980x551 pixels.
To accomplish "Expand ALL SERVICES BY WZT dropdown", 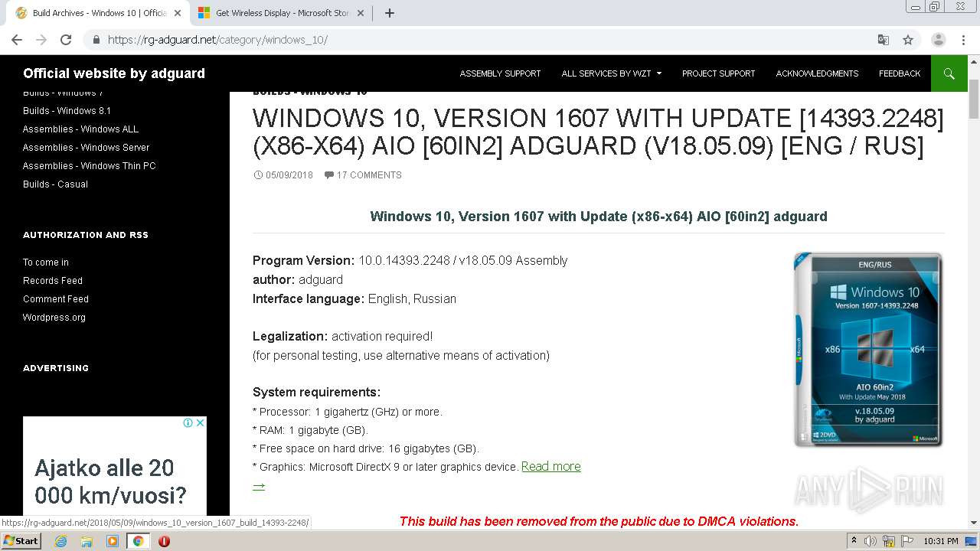I will tap(611, 73).
